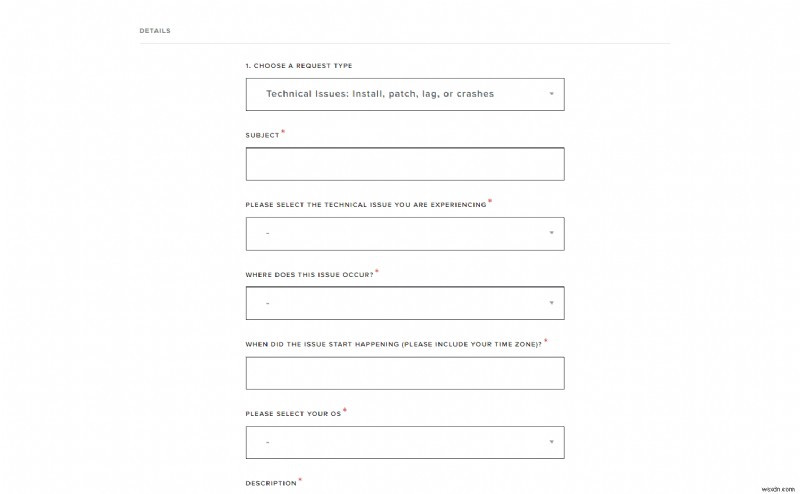Expand the request type dropdown arrow
Viewport: 800px width, 494px height.
click(551, 94)
